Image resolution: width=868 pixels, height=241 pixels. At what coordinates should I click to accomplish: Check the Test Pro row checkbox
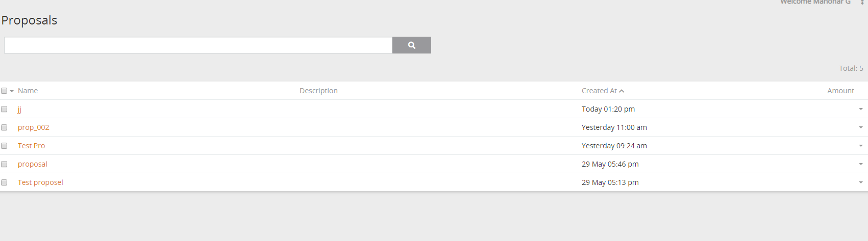click(4, 146)
